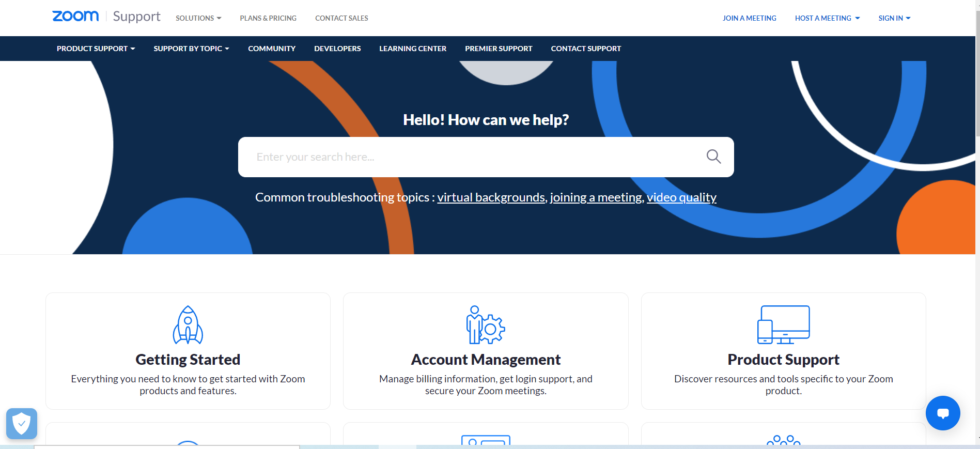980x449 pixels.
Task: Select Contact Support in navigation bar
Action: coord(586,49)
